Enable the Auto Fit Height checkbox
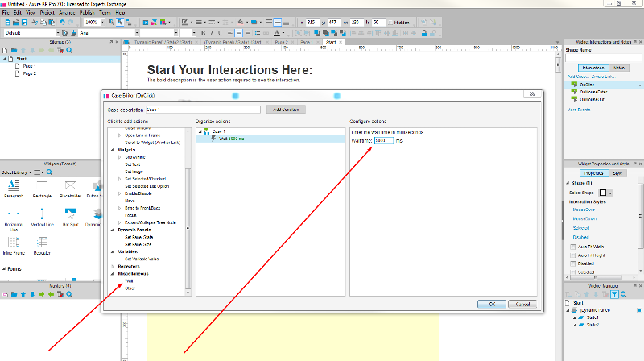Screen dimensions: 644x361 pyautogui.click(x=572, y=255)
